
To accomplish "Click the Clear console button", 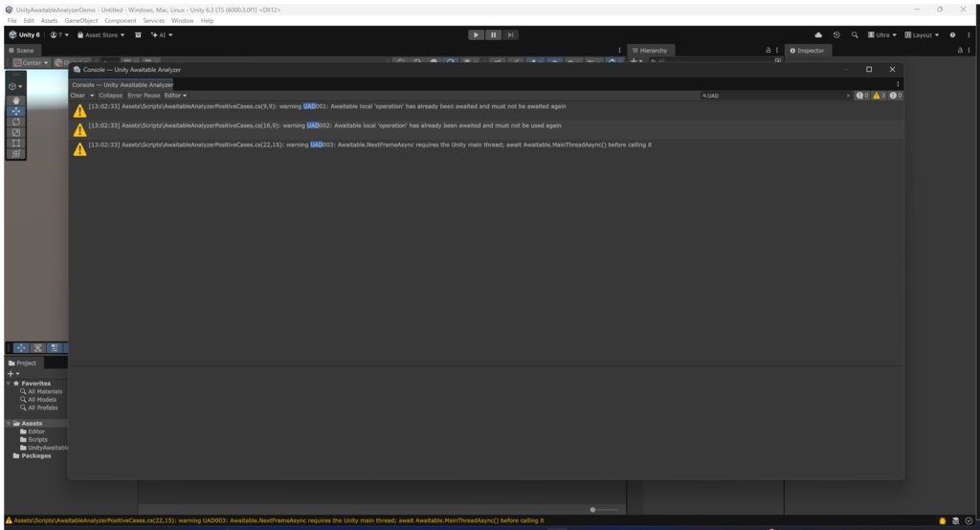I will [x=78, y=96].
